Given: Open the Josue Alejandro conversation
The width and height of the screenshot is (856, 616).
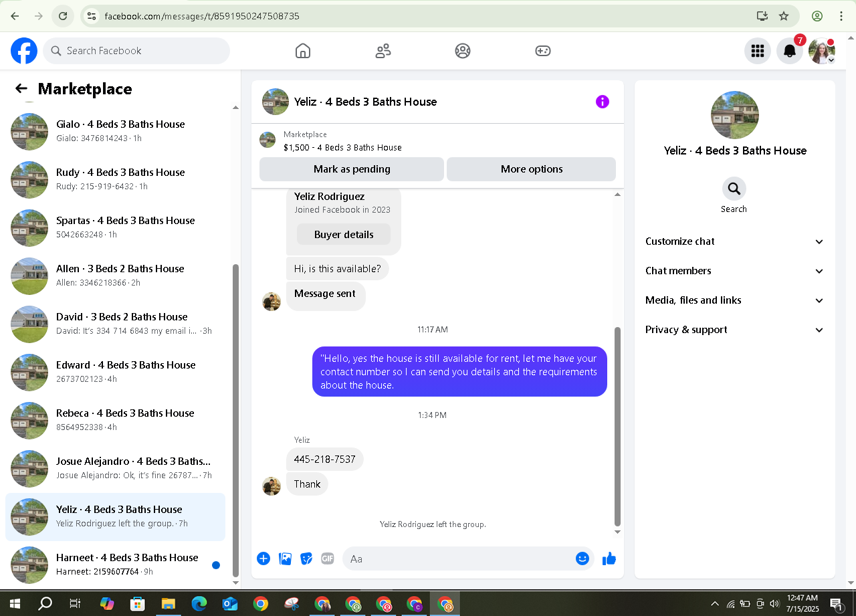Looking at the screenshot, I should (115, 468).
